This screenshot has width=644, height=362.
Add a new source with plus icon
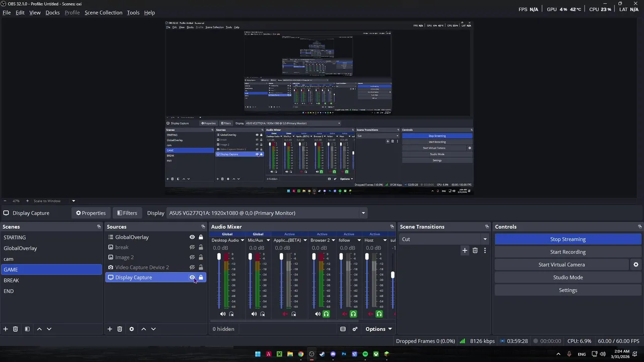[x=110, y=329]
